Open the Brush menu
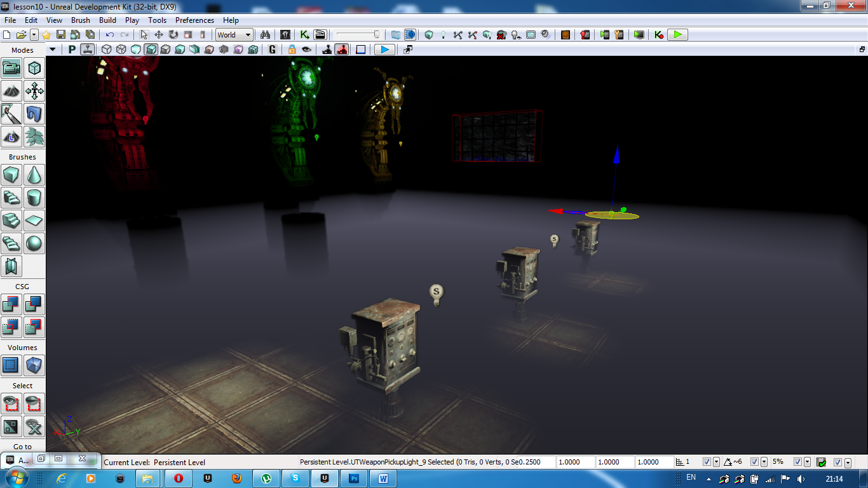The width and height of the screenshot is (868, 488). click(81, 20)
